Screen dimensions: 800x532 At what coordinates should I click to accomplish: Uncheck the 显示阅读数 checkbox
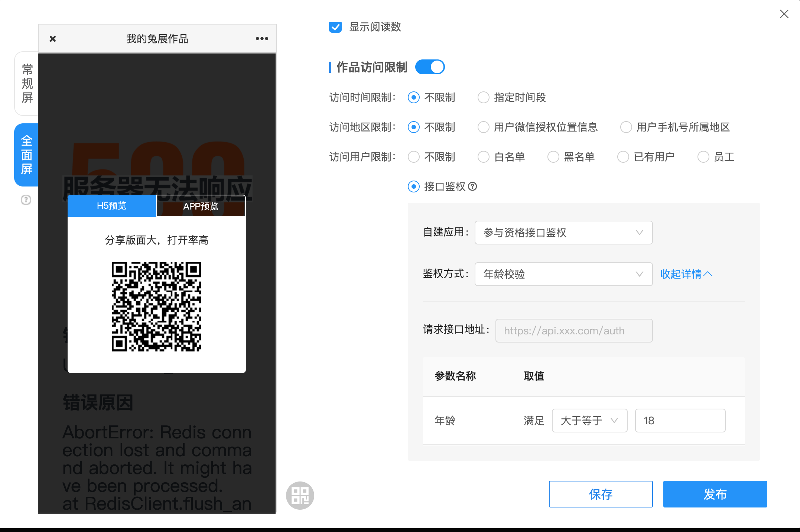[x=335, y=27]
